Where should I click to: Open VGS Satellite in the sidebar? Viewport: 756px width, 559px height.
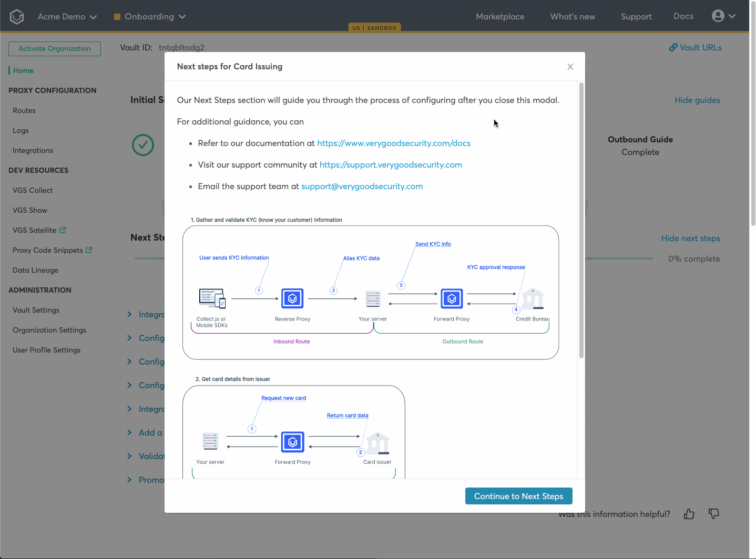[x=34, y=230]
